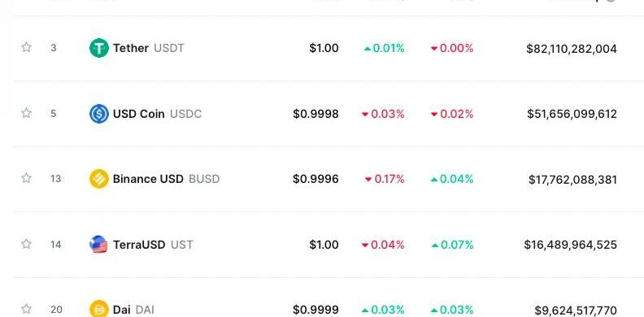The image size is (644, 317).
Task: Favorite Binance USD with the star
Action: coord(26,178)
